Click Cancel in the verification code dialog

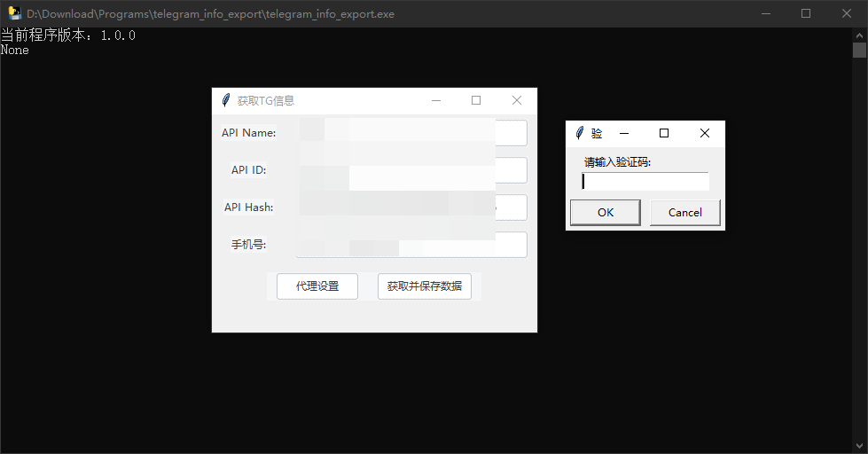(684, 213)
